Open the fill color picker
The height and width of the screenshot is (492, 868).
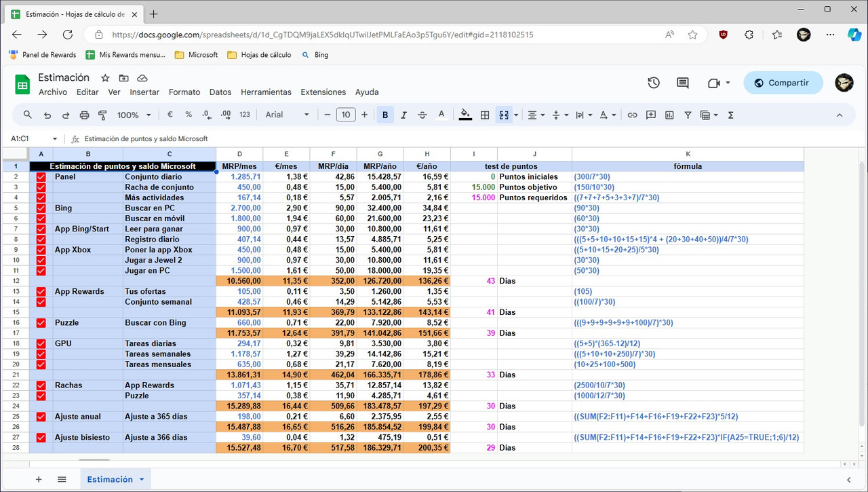point(465,115)
